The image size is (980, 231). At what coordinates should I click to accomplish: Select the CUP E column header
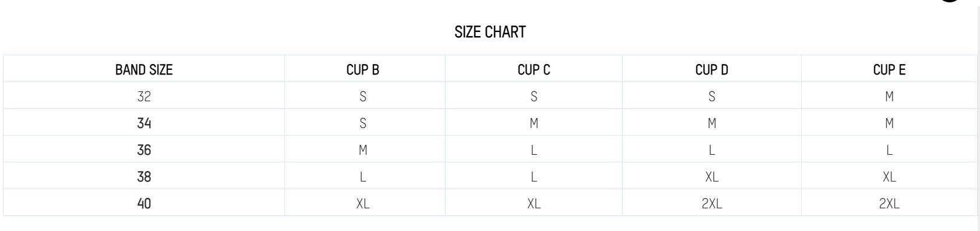889,70
